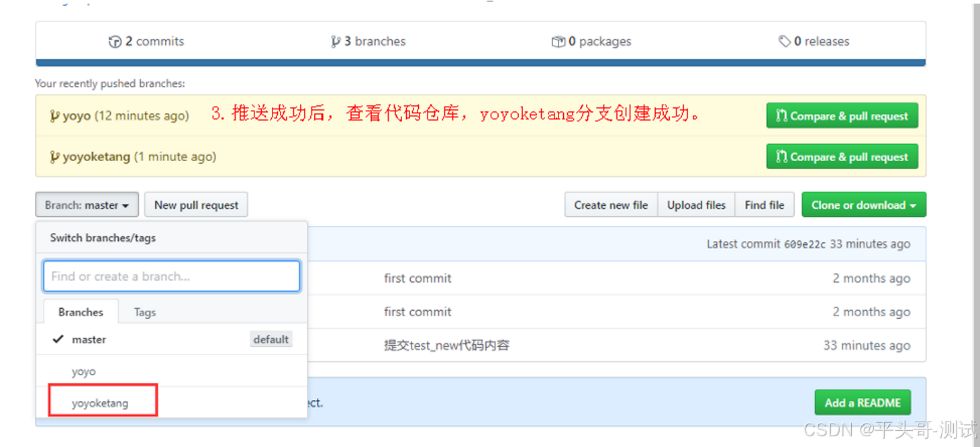
Task: Click the branches fork icon
Action: pyautogui.click(x=336, y=42)
